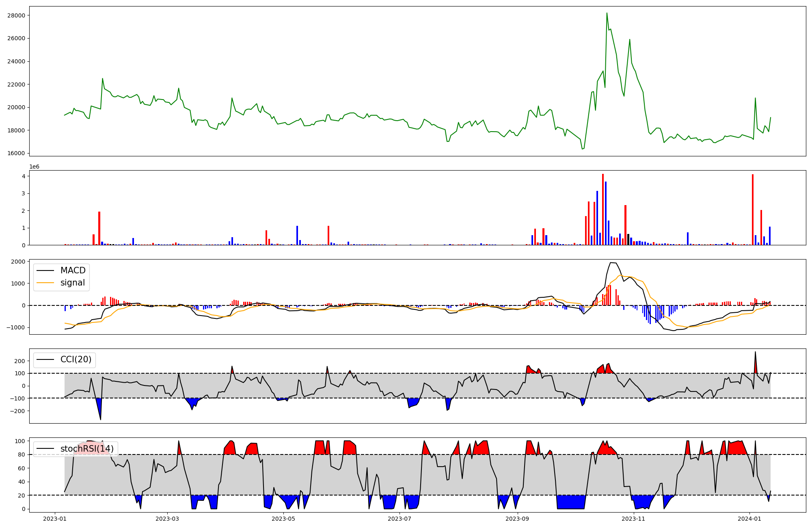Image resolution: width=812 pixels, height=528 pixels.
Task: Click the -200 tick on CCI axis
Action: tap(18, 411)
